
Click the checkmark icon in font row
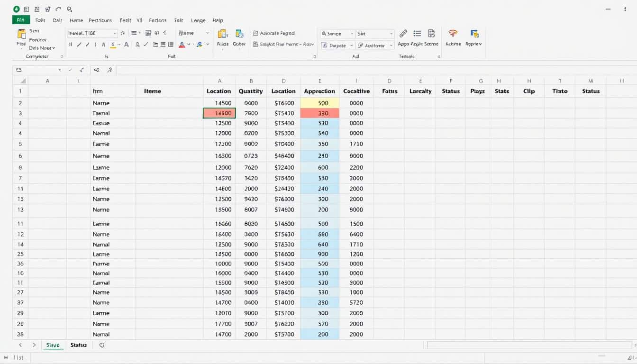click(146, 45)
